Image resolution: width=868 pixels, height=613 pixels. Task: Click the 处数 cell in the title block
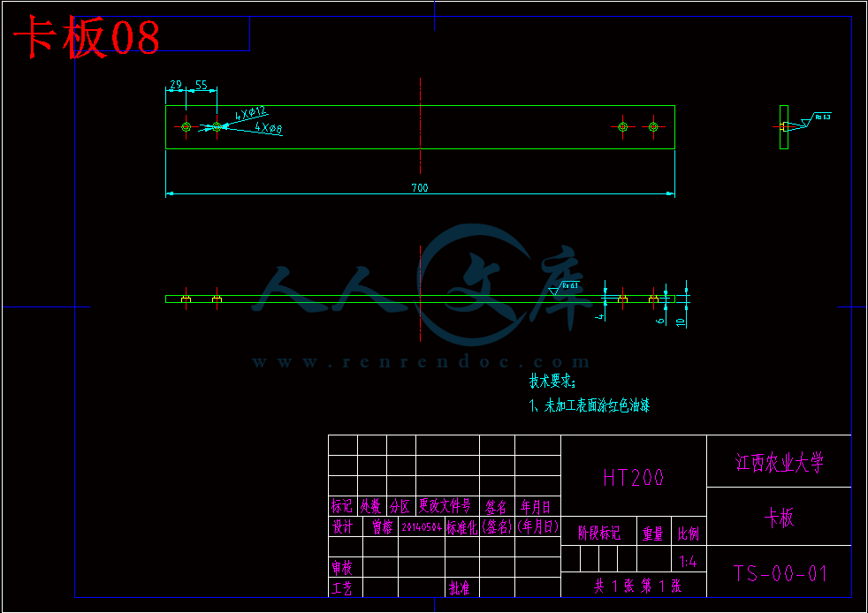(371, 505)
